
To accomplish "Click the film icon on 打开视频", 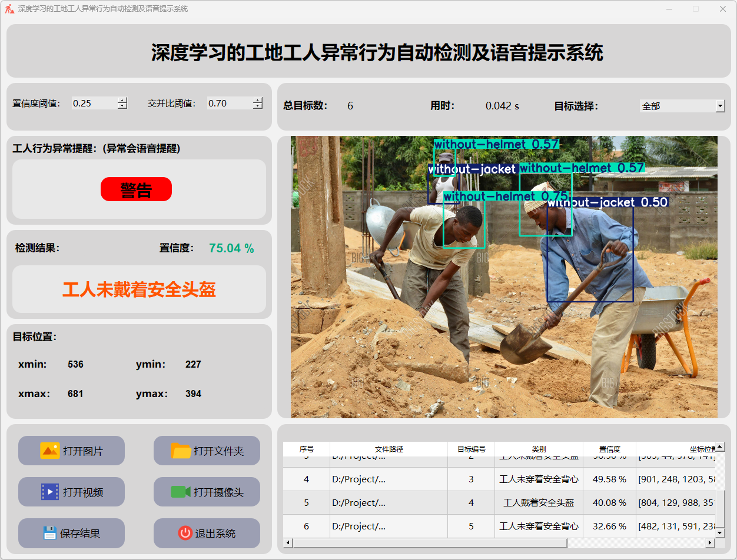I will click(49, 492).
